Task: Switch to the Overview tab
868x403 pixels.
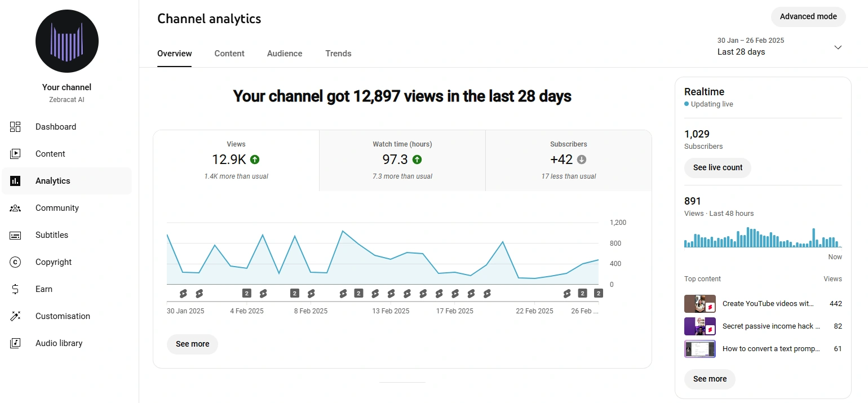Action: tap(175, 54)
